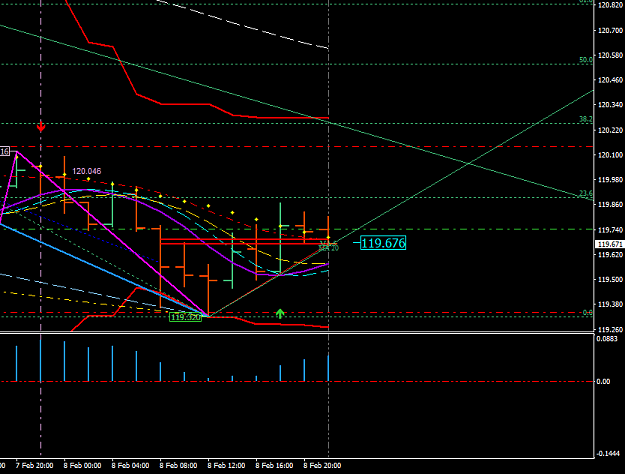This screenshot has width=625, height=474.
Task: Click 119.260 on the price scale
Action: tap(611, 329)
